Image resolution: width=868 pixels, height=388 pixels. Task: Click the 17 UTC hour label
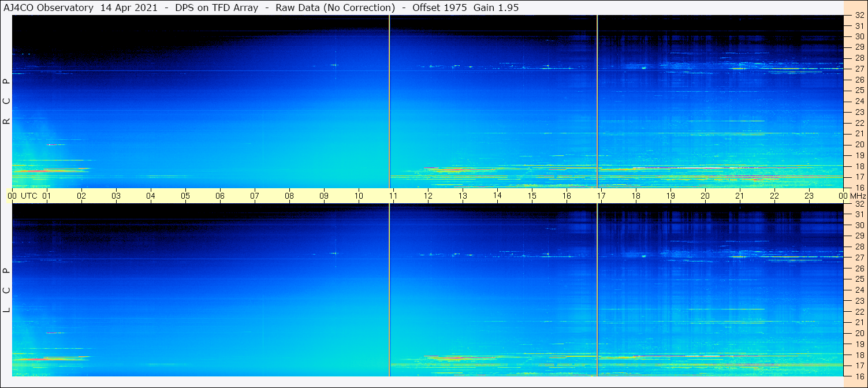click(601, 196)
